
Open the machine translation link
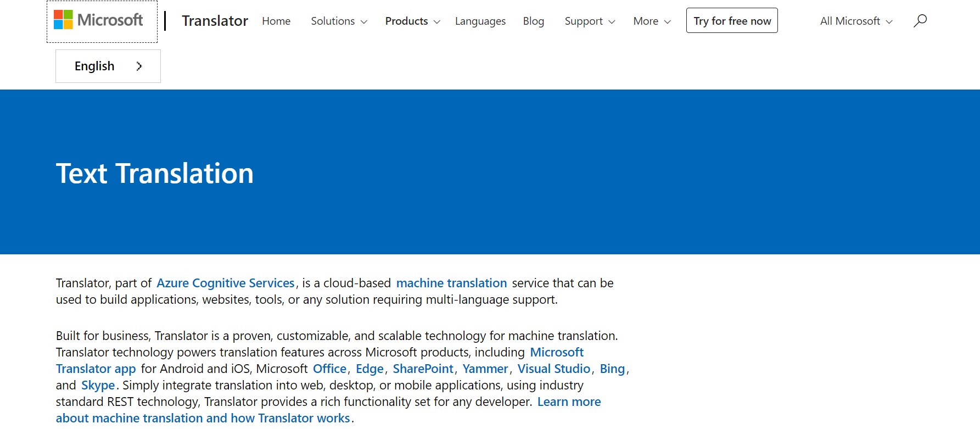(x=451, y=283)
